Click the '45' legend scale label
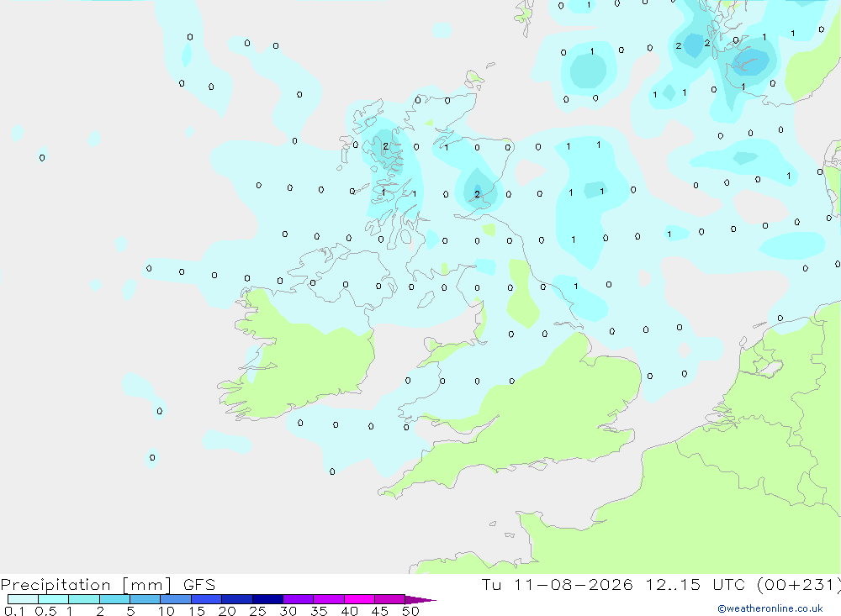 pyautogui.click(x=380, y=611)
